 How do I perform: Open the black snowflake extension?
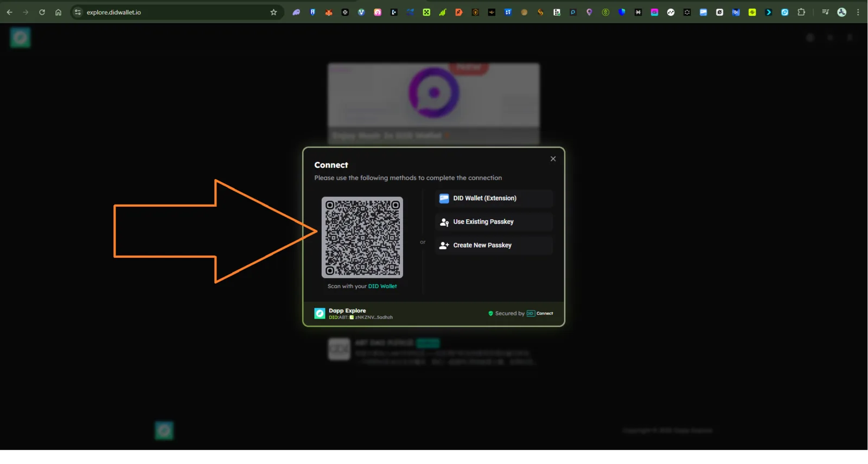point(345,12)
